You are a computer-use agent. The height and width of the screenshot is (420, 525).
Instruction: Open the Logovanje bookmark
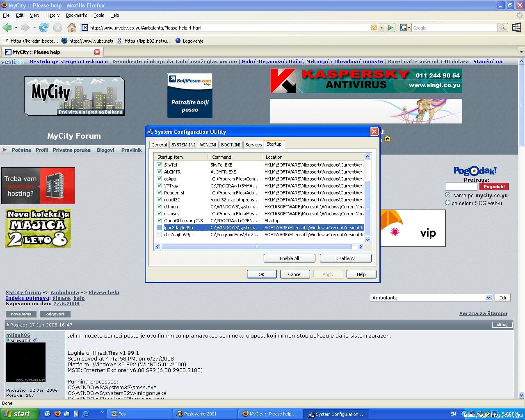[189, 41]
